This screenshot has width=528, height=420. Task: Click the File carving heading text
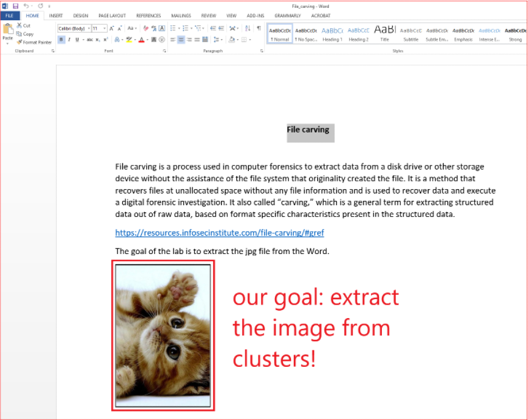click(308, 130)
